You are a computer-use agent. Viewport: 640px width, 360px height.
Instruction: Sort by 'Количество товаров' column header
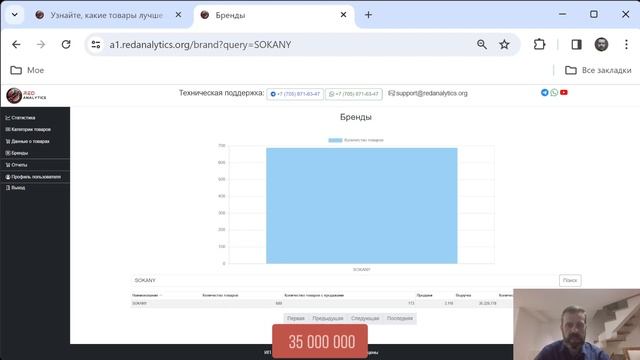point(220,295)
